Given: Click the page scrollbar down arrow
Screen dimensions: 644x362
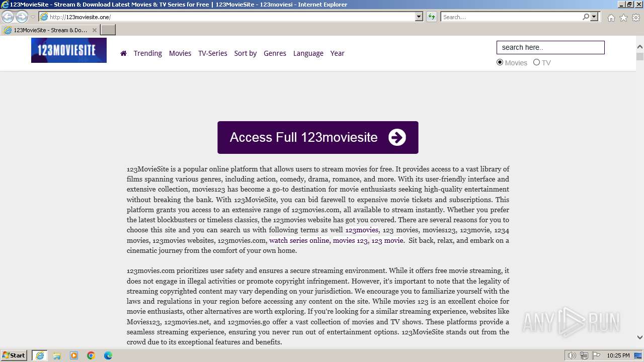Looking at the screenshot, I should click(640, 337).
